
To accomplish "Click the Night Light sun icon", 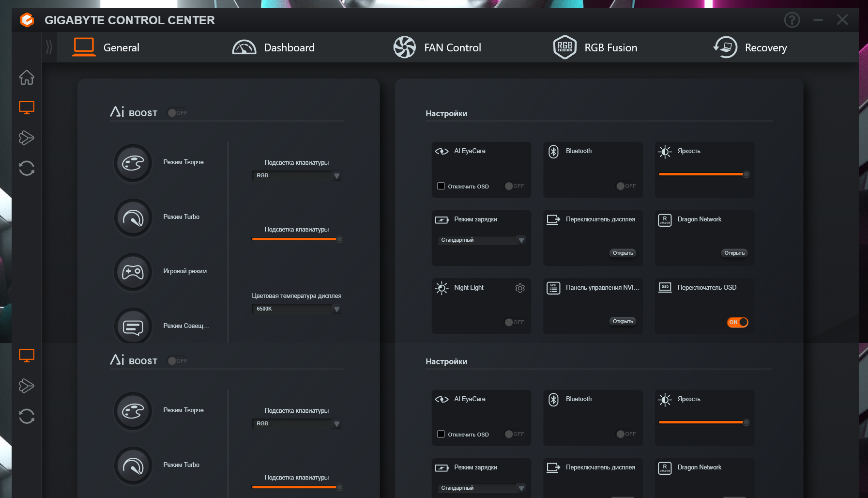I will coord(442,288).
